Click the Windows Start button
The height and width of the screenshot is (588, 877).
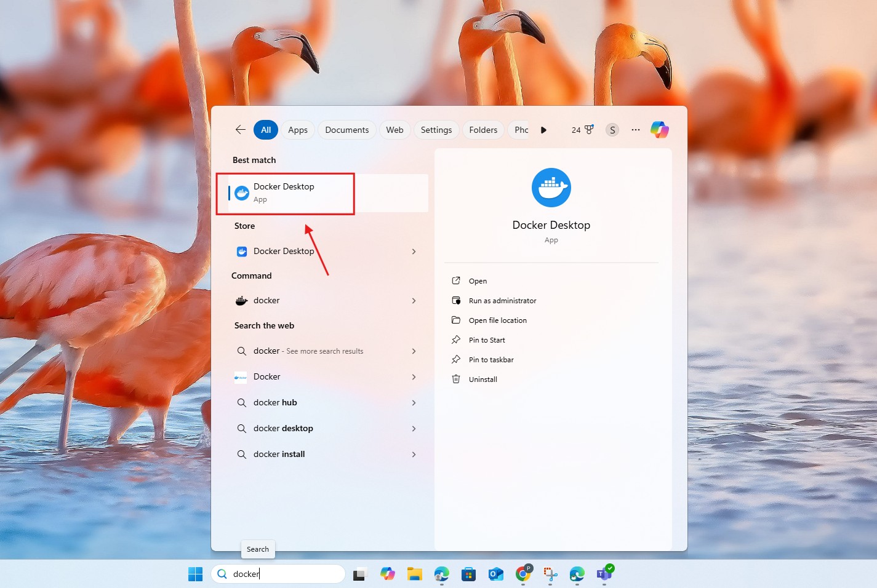(195, 574)
